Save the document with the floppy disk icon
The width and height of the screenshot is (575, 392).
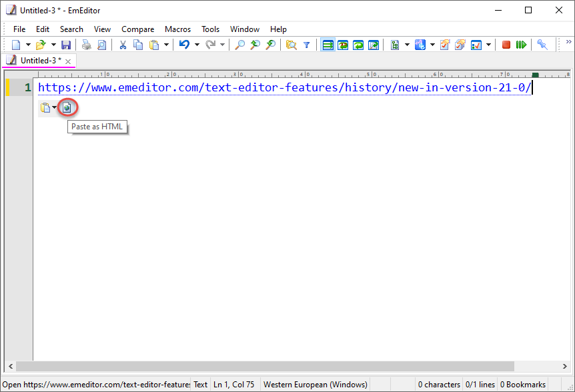pyautogui.click(x=66, y=45)
